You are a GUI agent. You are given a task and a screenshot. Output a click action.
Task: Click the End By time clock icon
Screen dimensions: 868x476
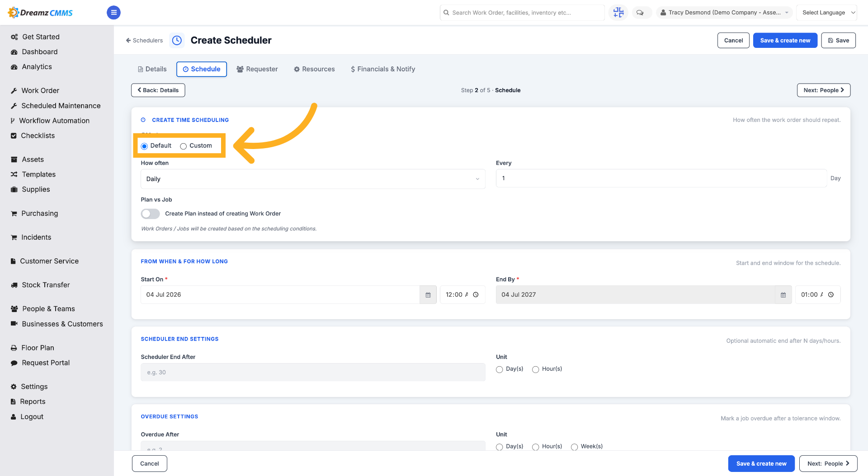(831, 295)
